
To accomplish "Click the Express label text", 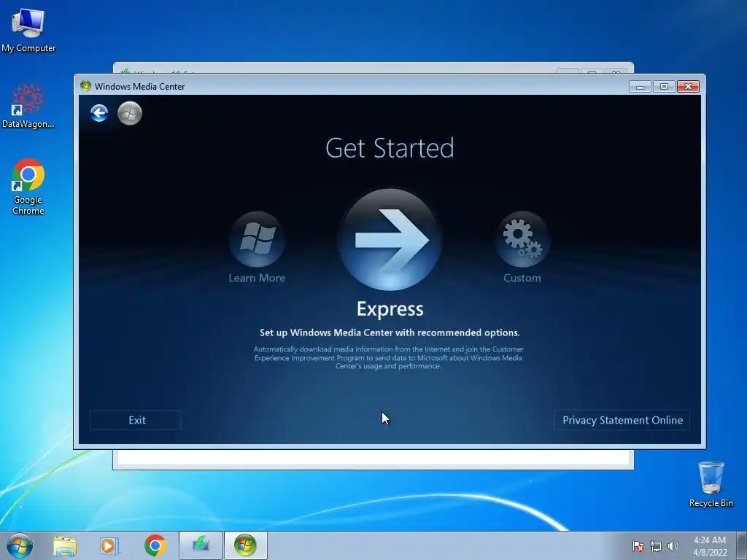I will pyautogui.click(x=390, y=309).
